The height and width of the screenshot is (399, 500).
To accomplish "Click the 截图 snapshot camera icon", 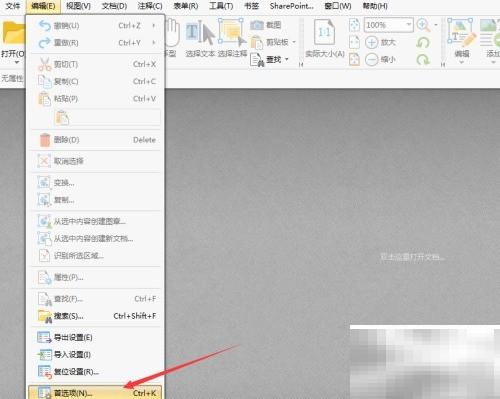I will coord(257,25).
